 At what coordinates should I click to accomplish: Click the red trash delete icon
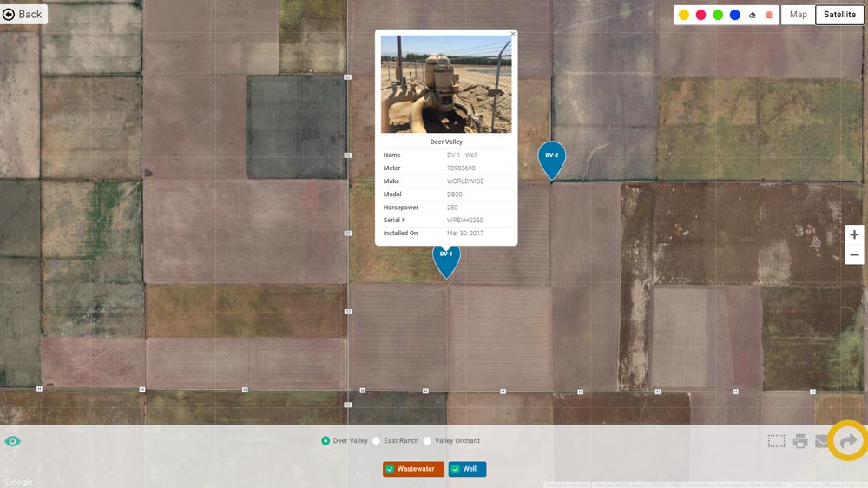[769, 15]
